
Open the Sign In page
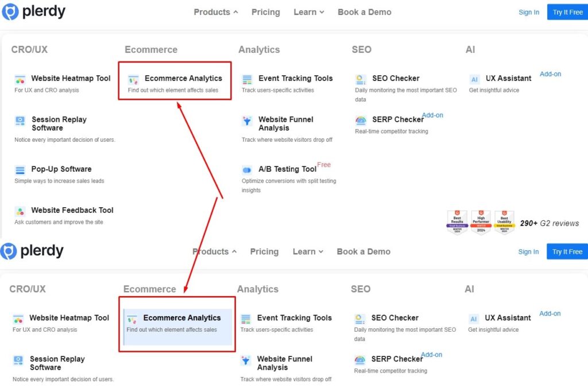tap(528, 11)
